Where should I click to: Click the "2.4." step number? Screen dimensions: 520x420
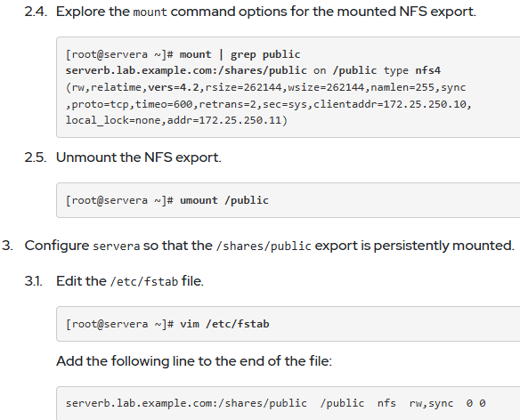[36, 12]
